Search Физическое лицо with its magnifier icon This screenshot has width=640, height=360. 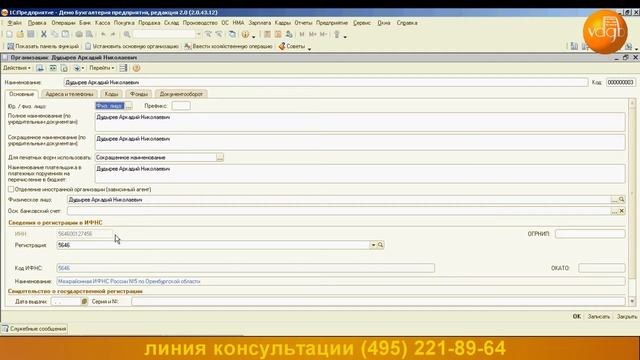click(622, 200)
